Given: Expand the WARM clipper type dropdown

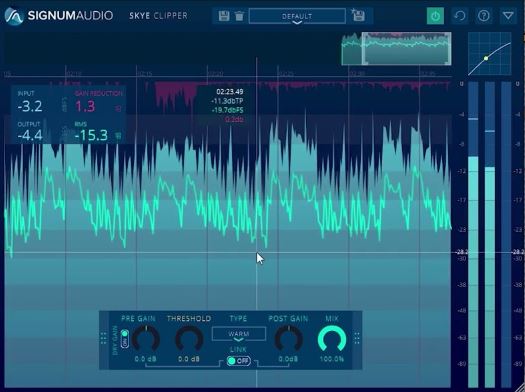Looking at the screenshot, I should [x=239, y=334].
